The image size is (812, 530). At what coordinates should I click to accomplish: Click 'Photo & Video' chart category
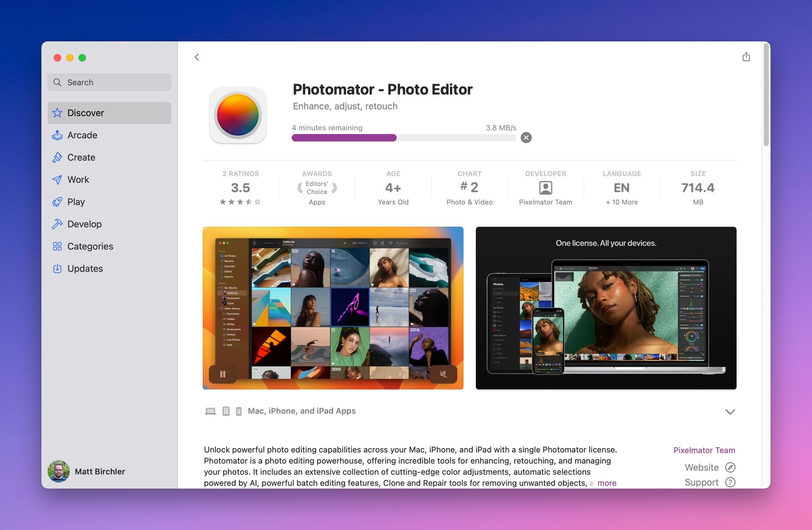pyautogui.click(x=469, y=202)
